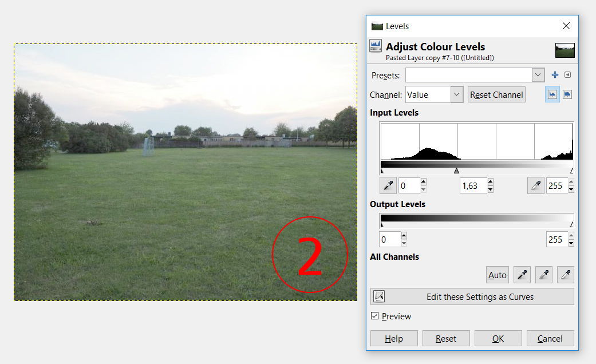
Task: Decrease output high level with down arrow
Action: [571, 243]
